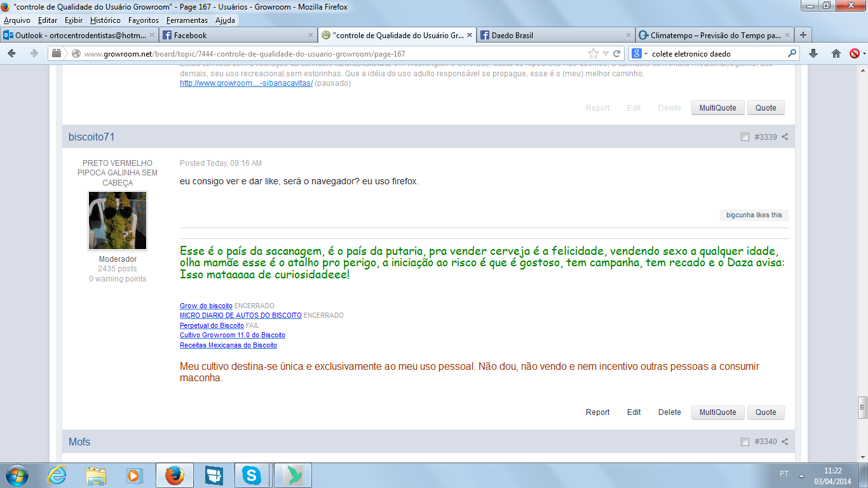Go back using the browser back arrow
Screen dimensions: 868x488
11,54
